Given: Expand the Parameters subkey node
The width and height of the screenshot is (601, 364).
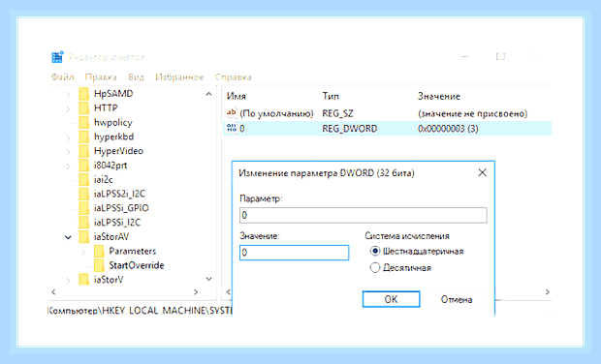Looking at the screenshot, I should coord(83,252).
